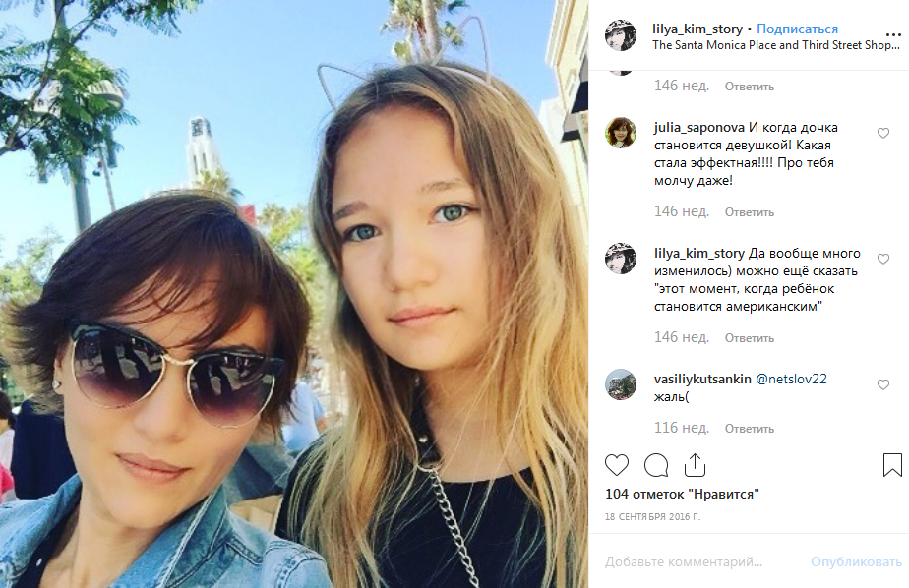Like julia_saponova's comment

pyautogui.click(x=882, y=134)
